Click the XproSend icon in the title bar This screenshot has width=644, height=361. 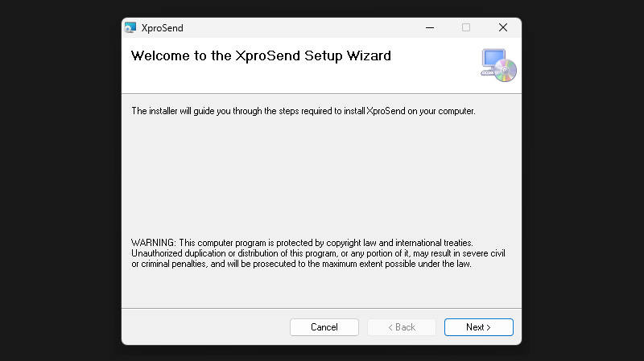point(130,27)
